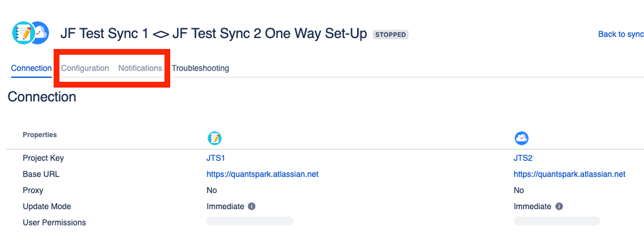
Task: Switch to the Configuration tab
Action: [85, 68]
